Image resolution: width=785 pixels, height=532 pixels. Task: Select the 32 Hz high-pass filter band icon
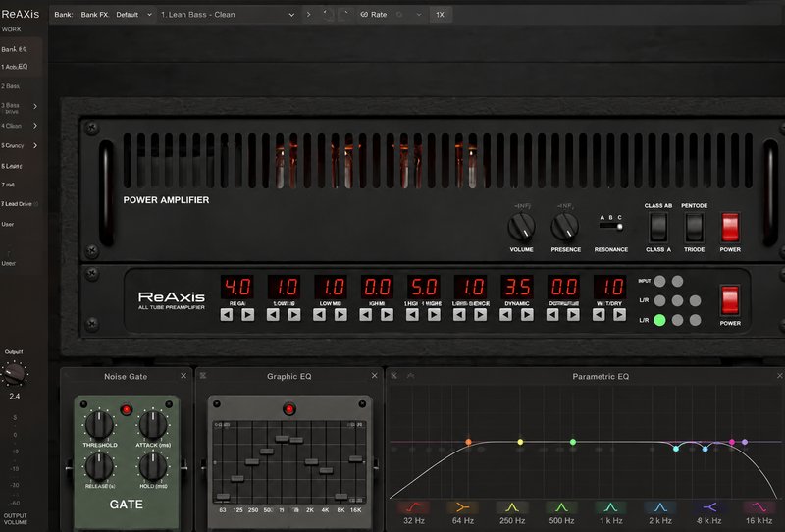[414, 507]
